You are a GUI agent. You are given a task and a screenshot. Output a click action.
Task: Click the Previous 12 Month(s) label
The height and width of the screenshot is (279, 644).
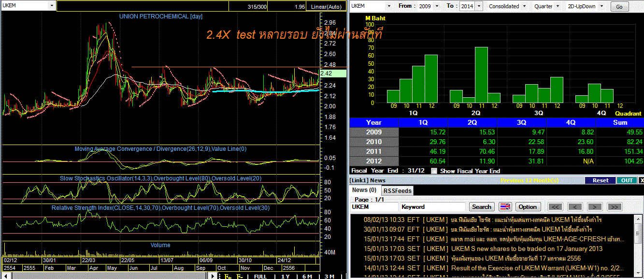tap(530, 180)
